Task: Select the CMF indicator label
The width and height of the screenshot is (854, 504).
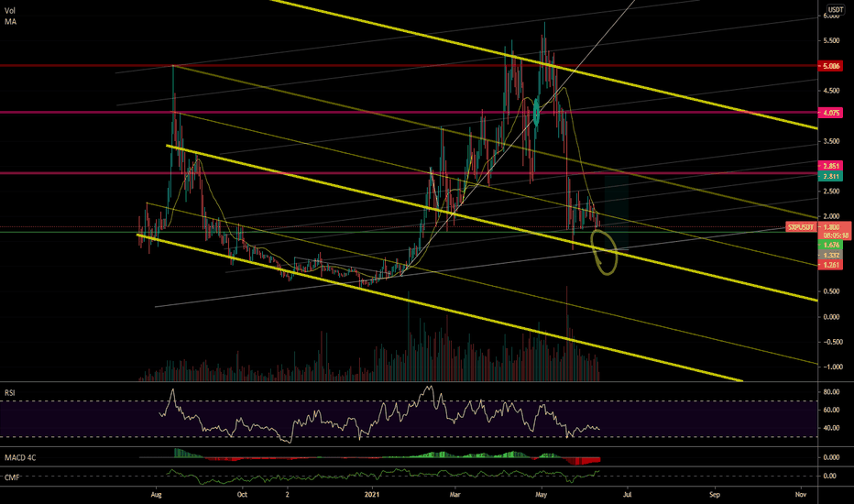Action: coord(12,477)
